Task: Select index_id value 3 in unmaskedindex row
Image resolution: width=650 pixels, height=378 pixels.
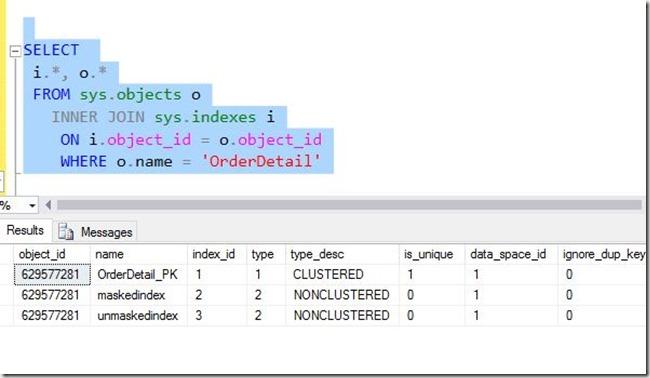Action: click(217, 315)
